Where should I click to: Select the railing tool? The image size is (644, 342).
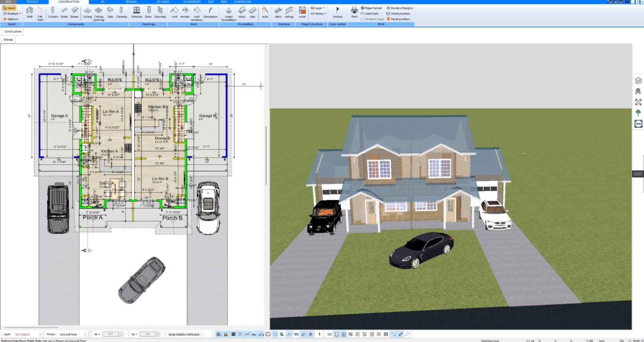click(x=289, y=12)
